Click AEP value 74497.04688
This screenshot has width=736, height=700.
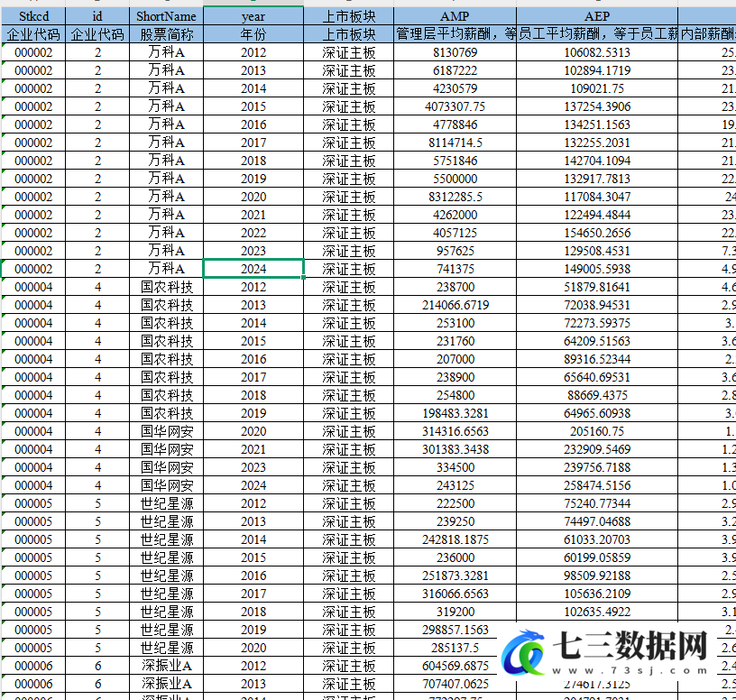[x=597, y=521]
